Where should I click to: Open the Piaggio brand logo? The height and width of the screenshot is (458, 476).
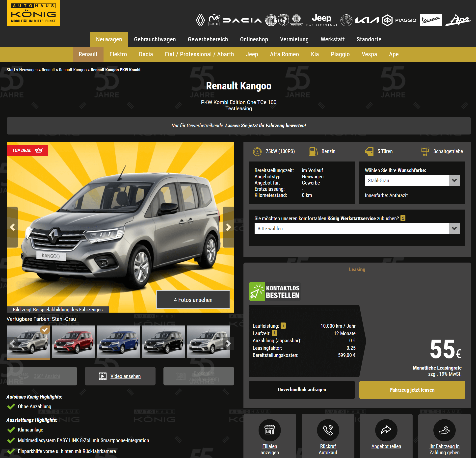click(x=399, y=20)
